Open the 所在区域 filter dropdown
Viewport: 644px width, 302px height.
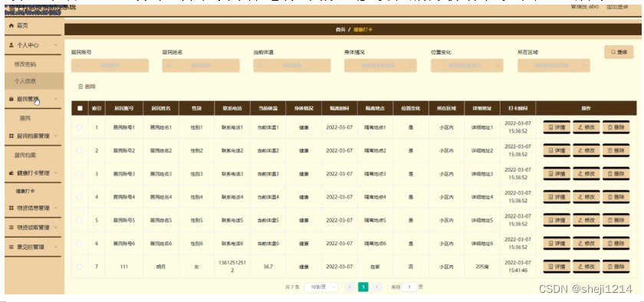554,66
